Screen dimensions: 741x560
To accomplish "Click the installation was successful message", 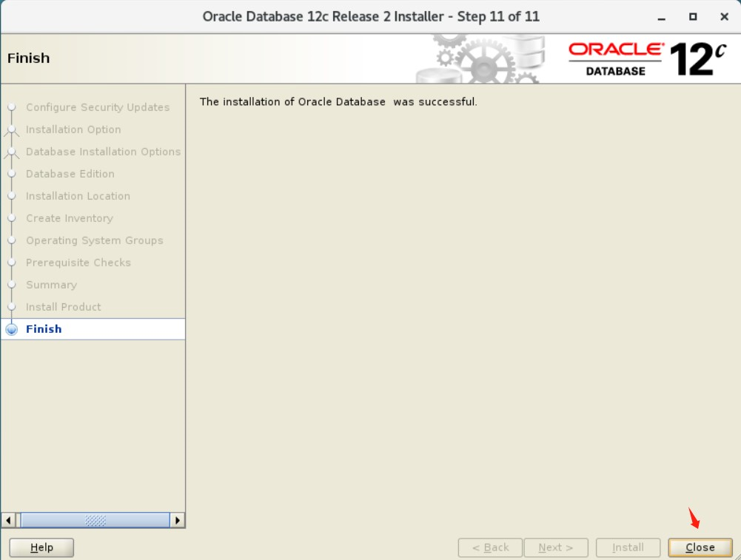I will 338,102.
